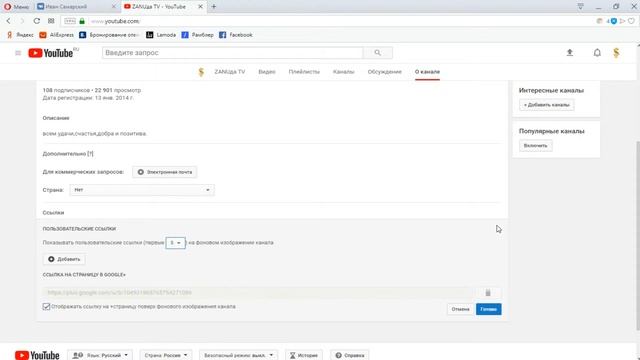Click the YouTube search field
Viewport: 640px width, 360px height.
click(x=232, y=53)
